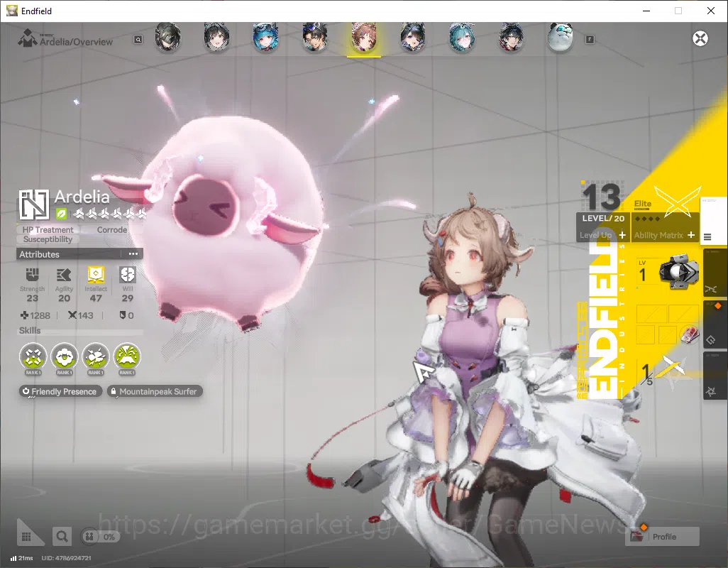
Task: Maximize the Endfield window
Action: coord(678,11)
